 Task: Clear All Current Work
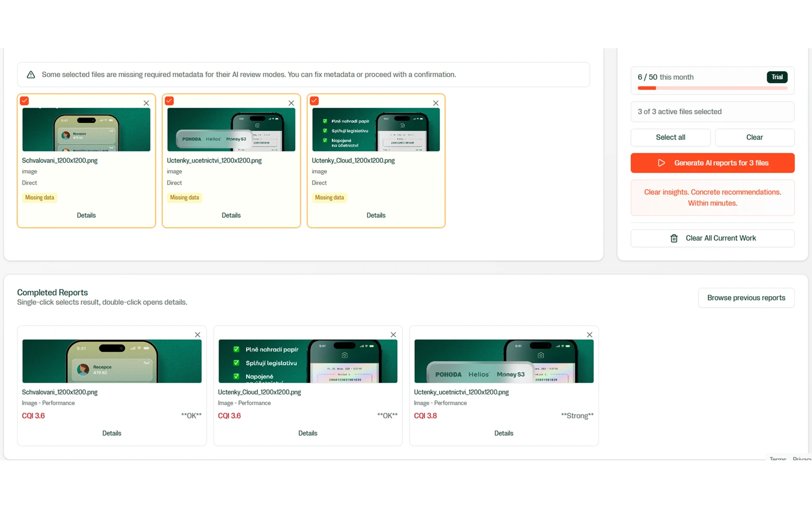pos(713,238)
